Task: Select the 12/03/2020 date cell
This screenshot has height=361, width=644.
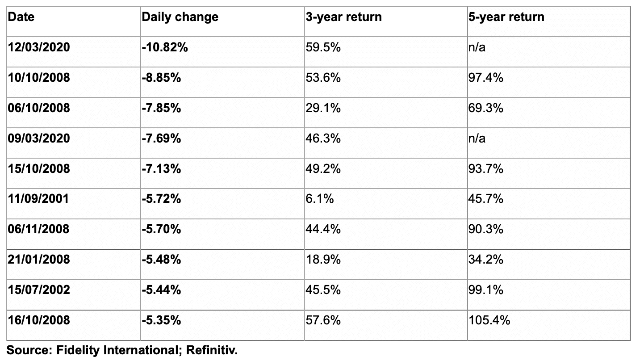Action: pos(74,51)
